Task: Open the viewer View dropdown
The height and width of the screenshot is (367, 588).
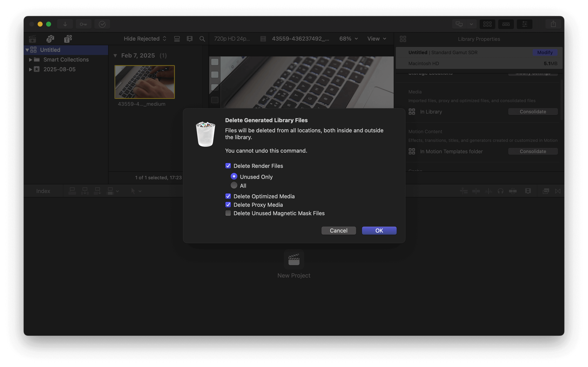Action: pos(377,39)
